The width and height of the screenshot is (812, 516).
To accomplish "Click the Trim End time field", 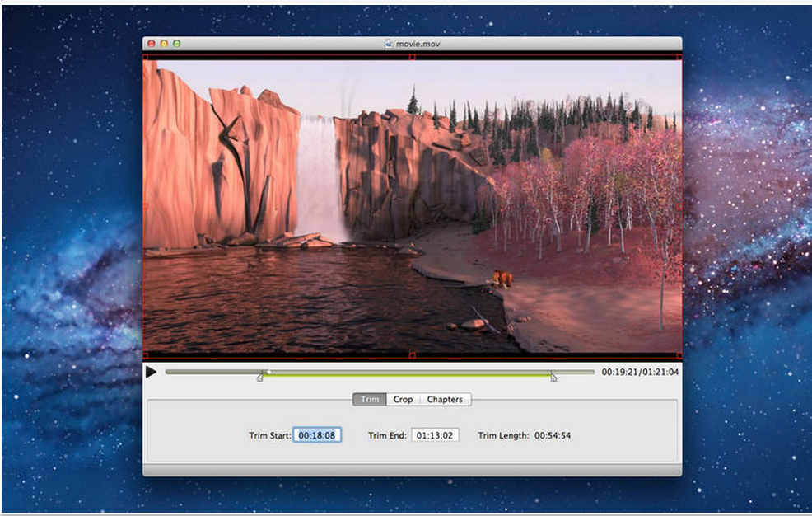I will click(435, 435).
